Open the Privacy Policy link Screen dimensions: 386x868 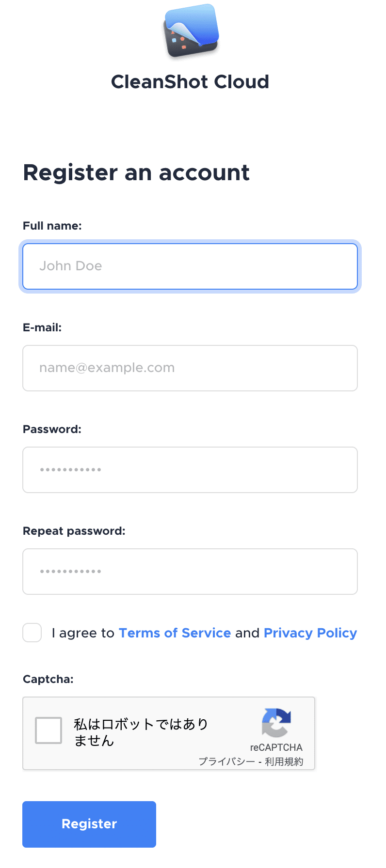click(310, 633)
